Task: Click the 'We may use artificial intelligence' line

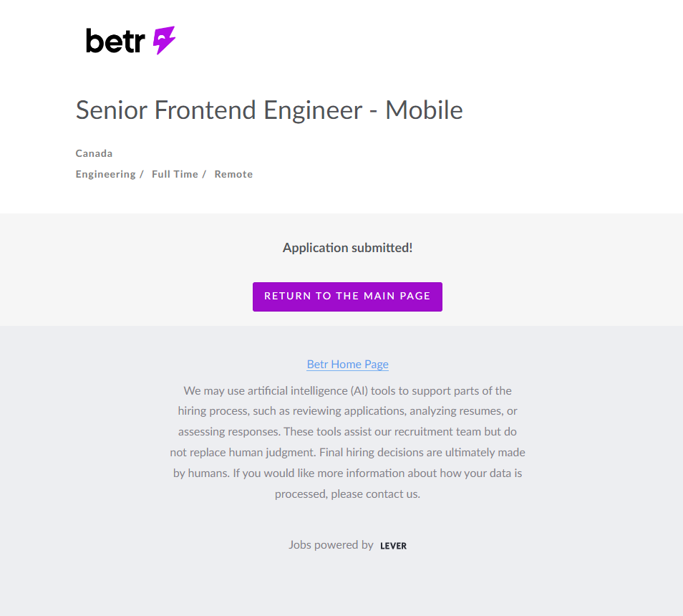Action: pyautogui.click(x=347, y=391)
